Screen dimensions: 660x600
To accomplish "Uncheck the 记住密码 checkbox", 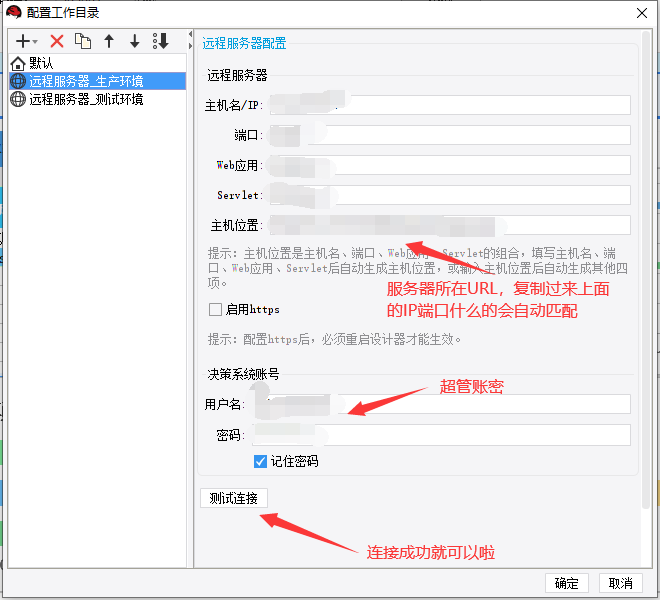I will [261, 461].
